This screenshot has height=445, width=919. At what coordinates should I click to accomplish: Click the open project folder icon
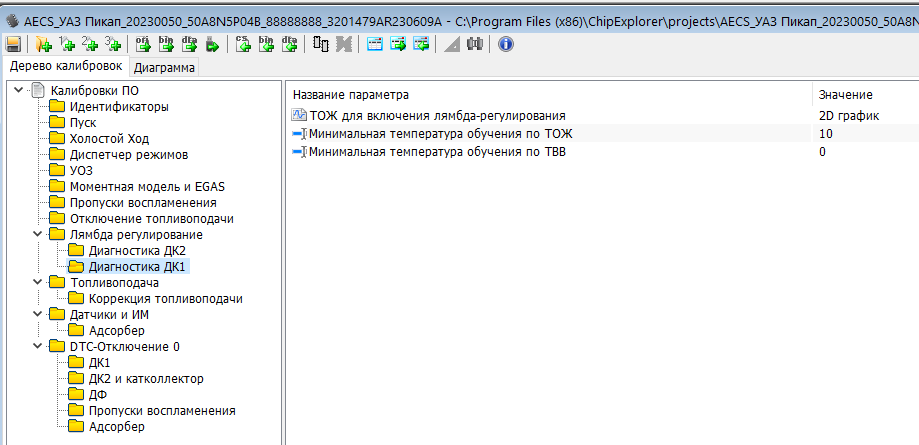click(43, 44)
